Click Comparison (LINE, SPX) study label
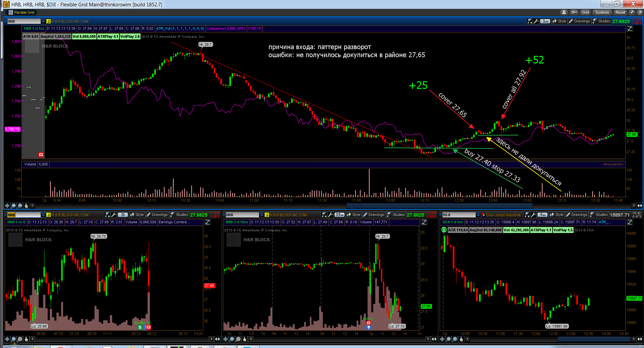Viewport: 644px width, 348px height. [x=226, y=29]
